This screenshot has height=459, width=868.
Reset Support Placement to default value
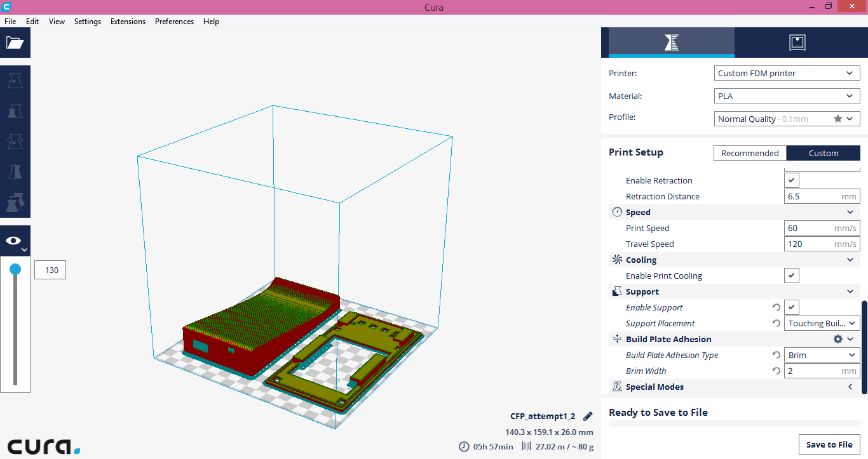coord(776,323)
